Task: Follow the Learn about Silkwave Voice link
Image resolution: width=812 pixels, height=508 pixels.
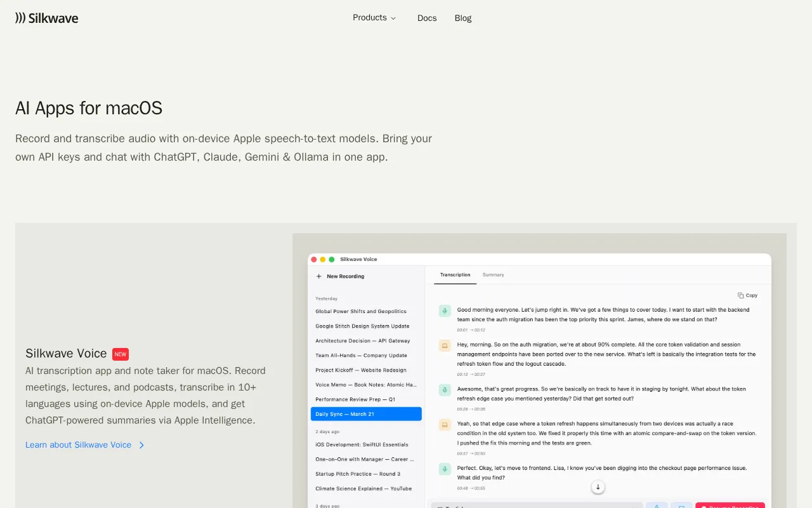Action: pos(85,444)
